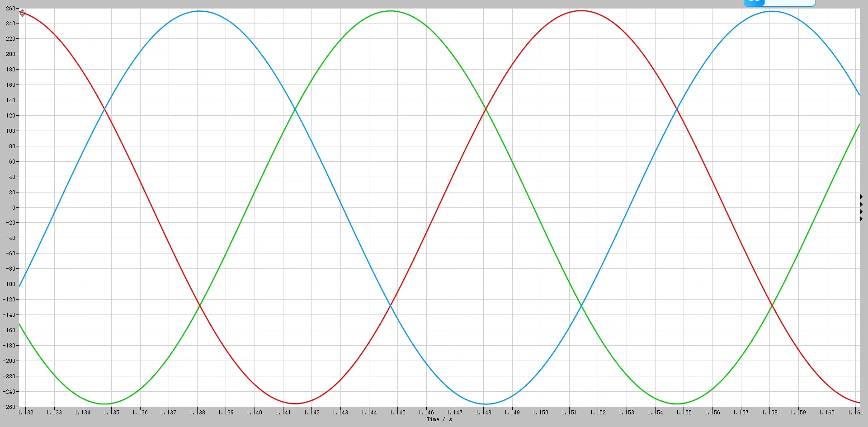Click the topmost black arrow marker on right edge
Viewport: 868px width, 427px height.
click(x=861, y=197)
